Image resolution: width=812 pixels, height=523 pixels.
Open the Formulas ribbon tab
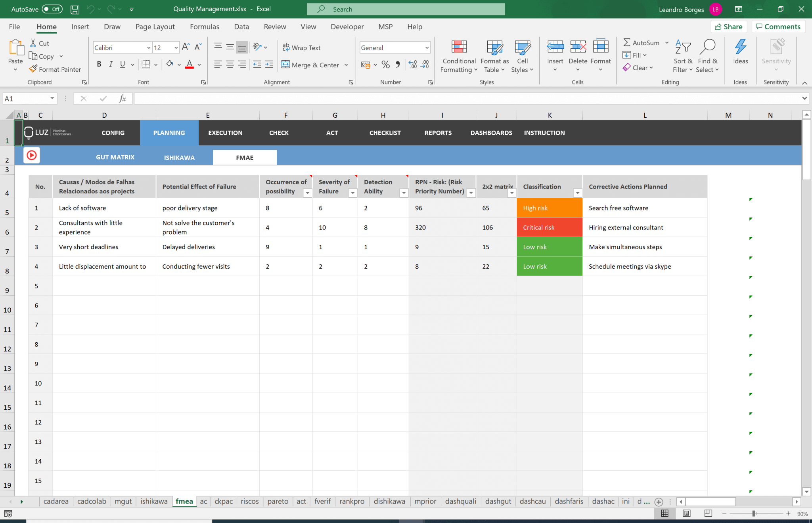[204, 27]
